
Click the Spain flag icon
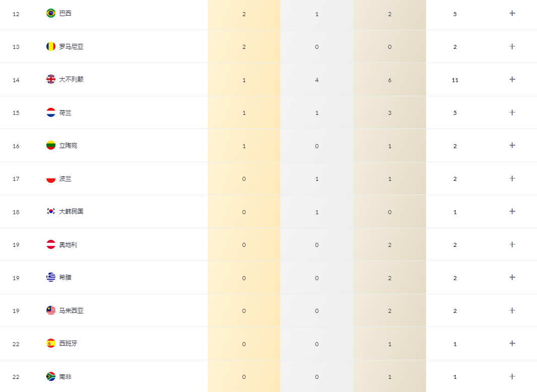(x=51, y=343)
